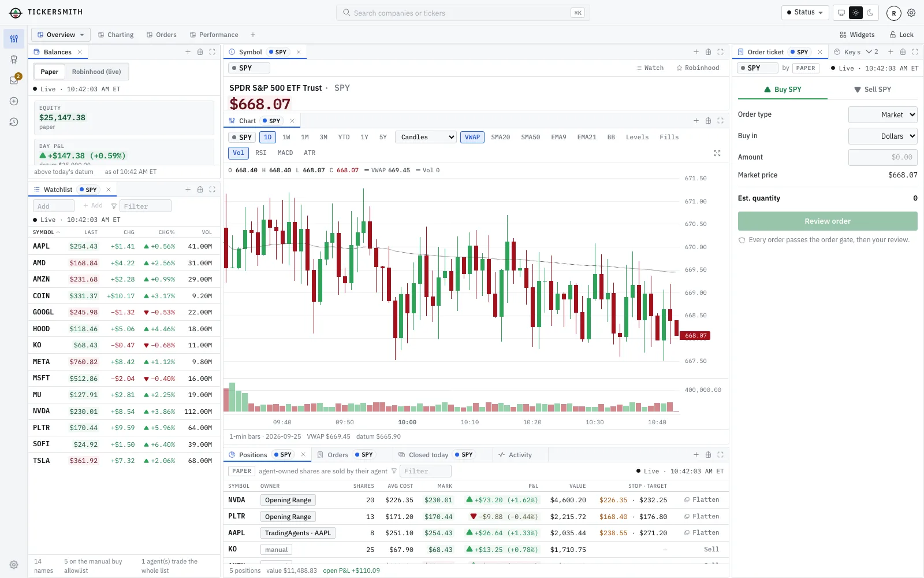Screen dimensions: 924x578
Task: Add a widget to Chart panel
Action: [x=696, y=121]
